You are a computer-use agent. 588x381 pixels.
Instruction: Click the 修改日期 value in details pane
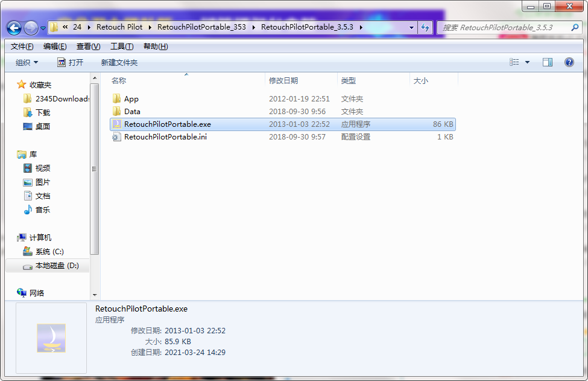pos(195,331)
